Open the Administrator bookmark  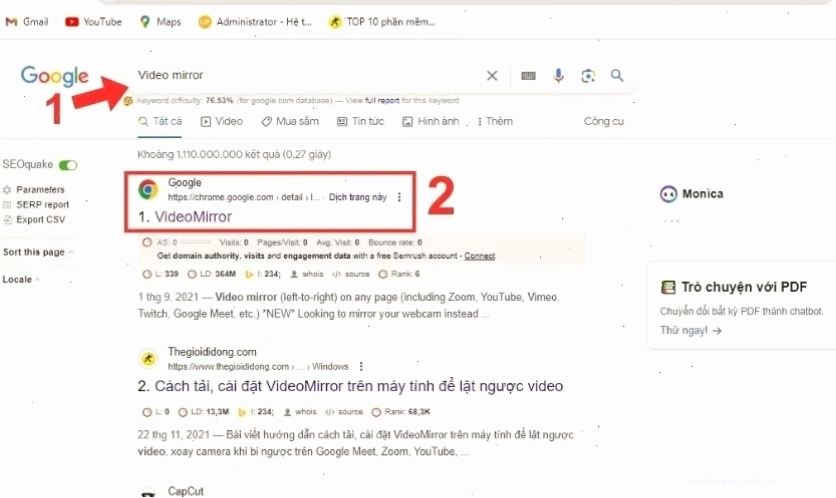254,22
